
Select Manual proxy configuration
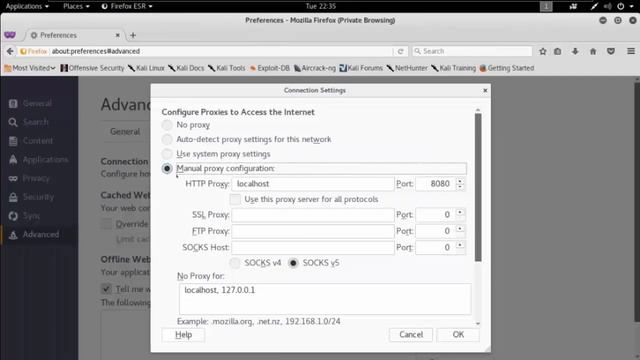pos(167,169)
